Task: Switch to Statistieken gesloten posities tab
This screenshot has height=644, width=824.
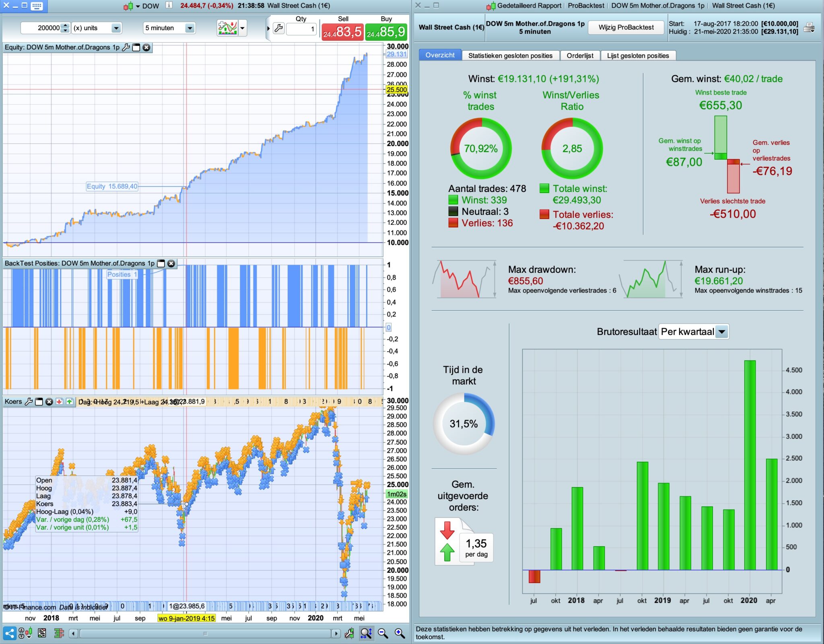Action: pos(510,56)
